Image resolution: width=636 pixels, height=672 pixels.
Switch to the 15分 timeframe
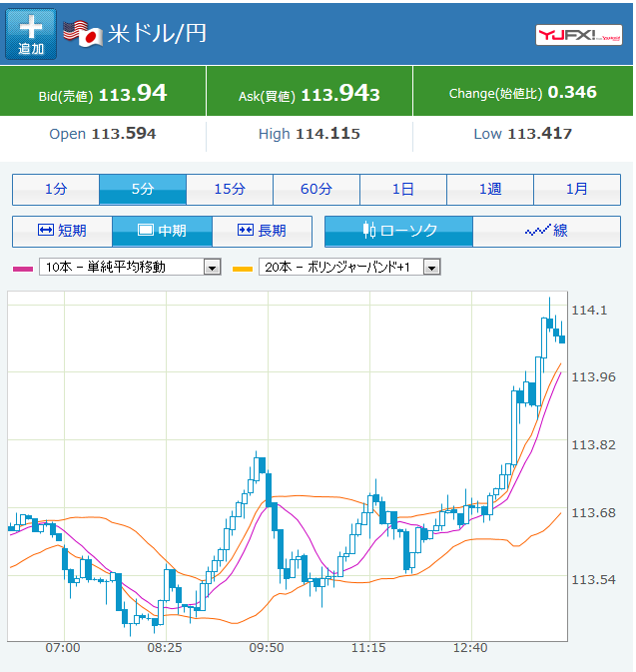click(x=230, y=190)
